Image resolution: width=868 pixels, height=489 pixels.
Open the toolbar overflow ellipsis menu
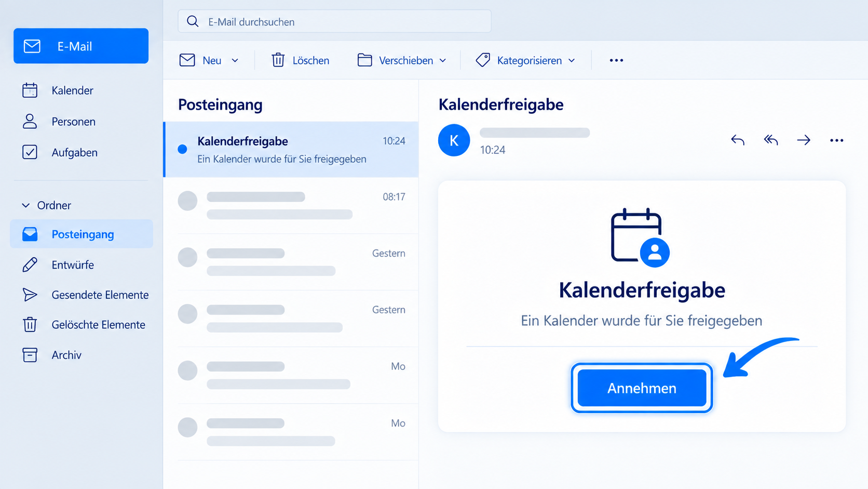(x=616, y=60)
